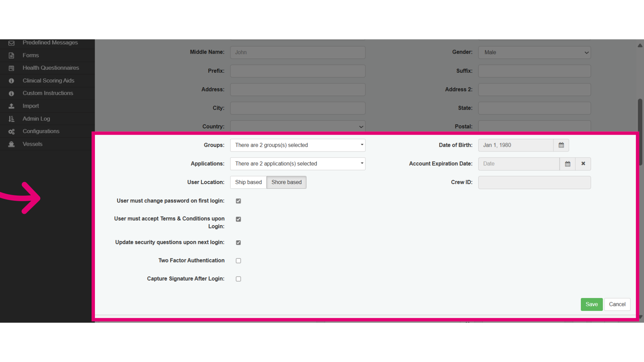
Task: Click the page vertical scrollbar thumb
Action: (x=640, y=132)
